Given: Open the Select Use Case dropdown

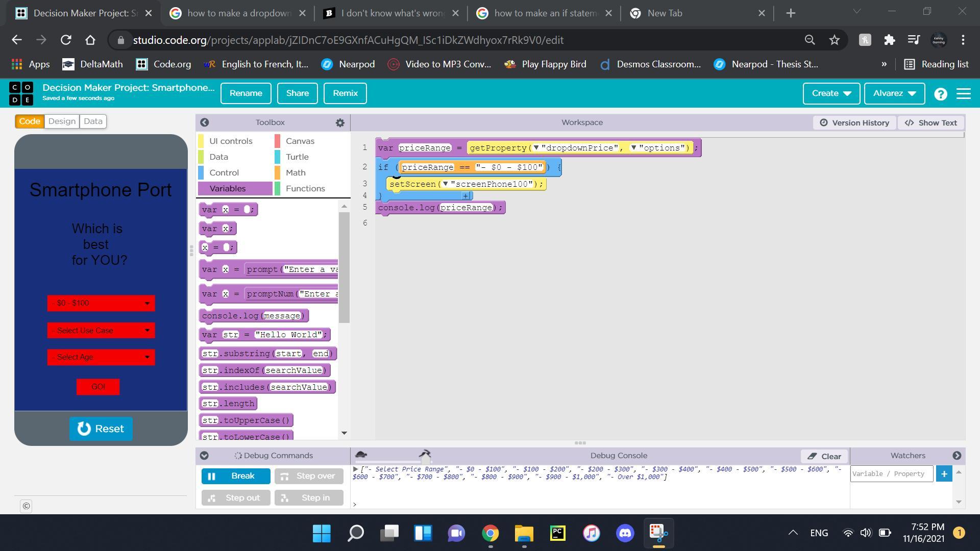Looking at the screenshot, I should point(101,331).
